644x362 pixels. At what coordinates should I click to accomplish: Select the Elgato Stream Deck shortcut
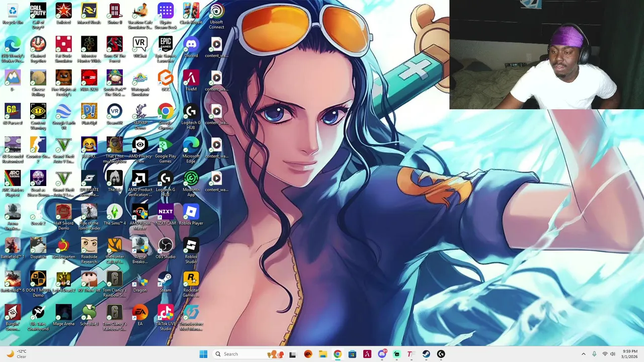(x=166, y=16)
